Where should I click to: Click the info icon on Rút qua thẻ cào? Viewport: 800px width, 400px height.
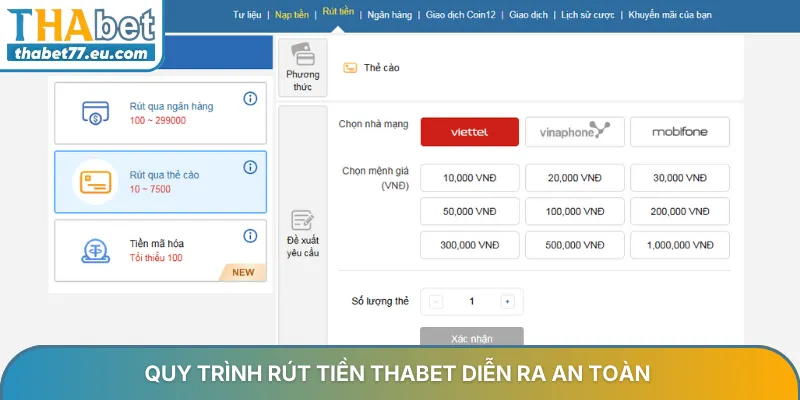pos(250,167)
